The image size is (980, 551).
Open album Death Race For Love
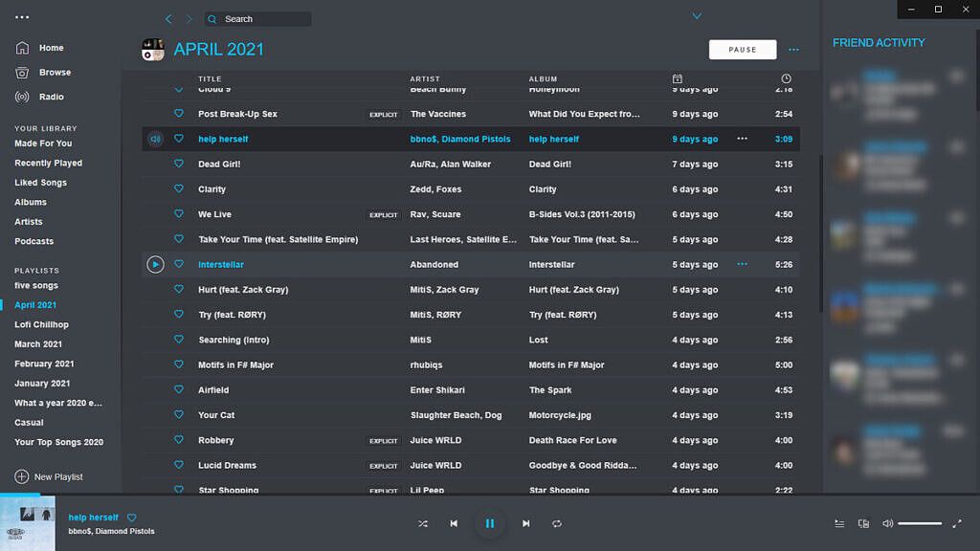click(x=572, y=440)
